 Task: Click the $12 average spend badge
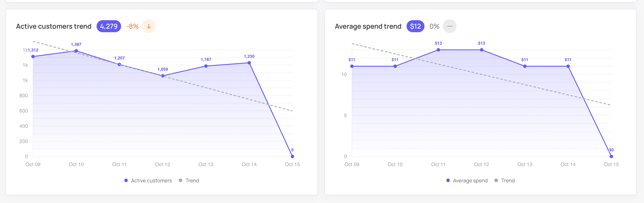(415, 26)
